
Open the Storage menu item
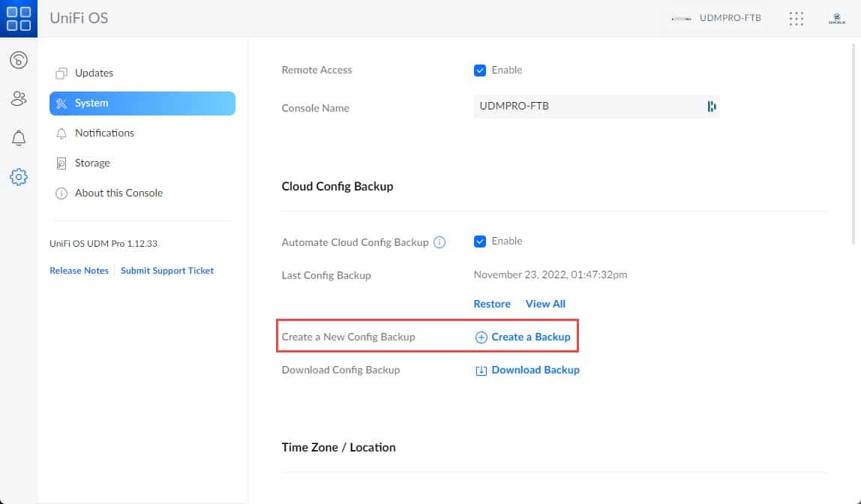click(142, 163)
